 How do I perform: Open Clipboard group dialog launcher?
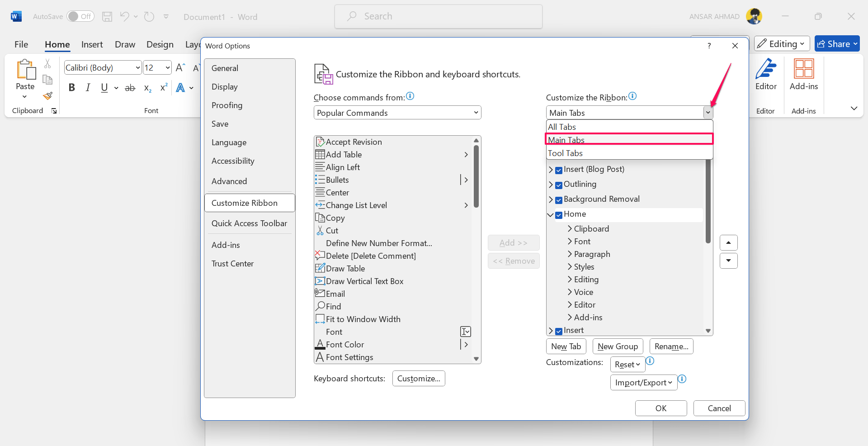pos(54,111)
